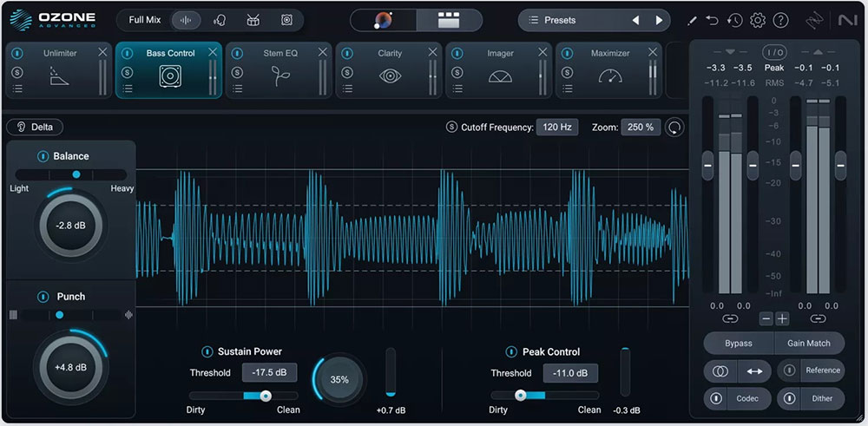Select the drums stem focus icon
The image size is (868, 426).
click(x=253, y=21)
